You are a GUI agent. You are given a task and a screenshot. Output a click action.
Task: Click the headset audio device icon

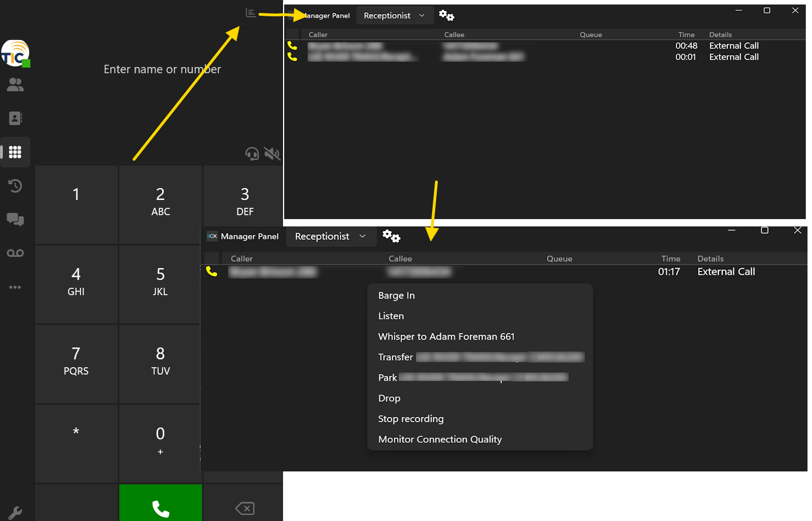point(252,153)
